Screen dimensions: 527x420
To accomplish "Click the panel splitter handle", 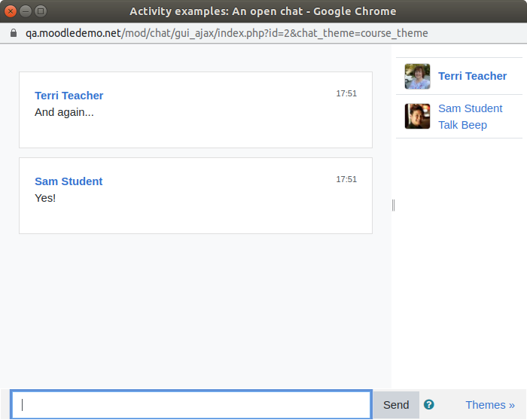I will 393,205.
